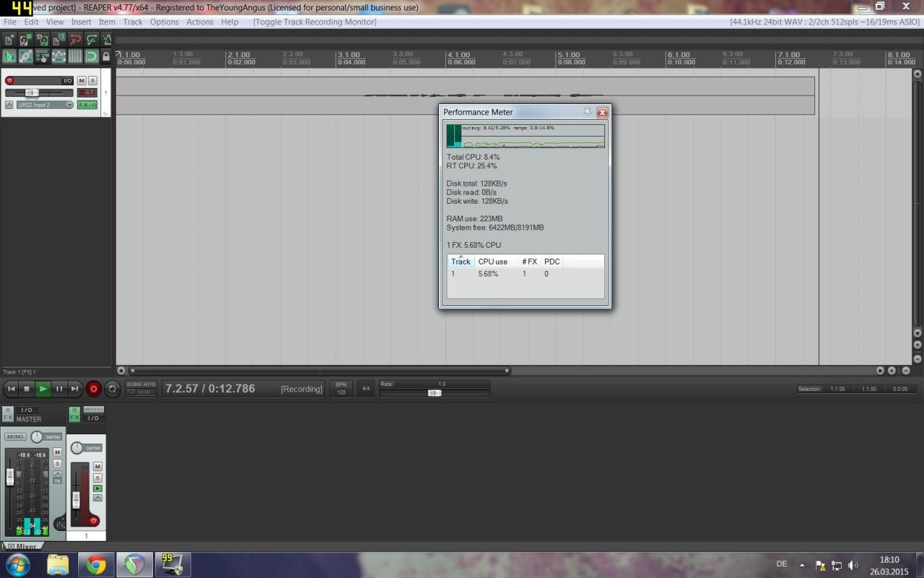This screenshot has height=578, width=924.
Task: Click the Windows Start button
Action: pos(17,564)
